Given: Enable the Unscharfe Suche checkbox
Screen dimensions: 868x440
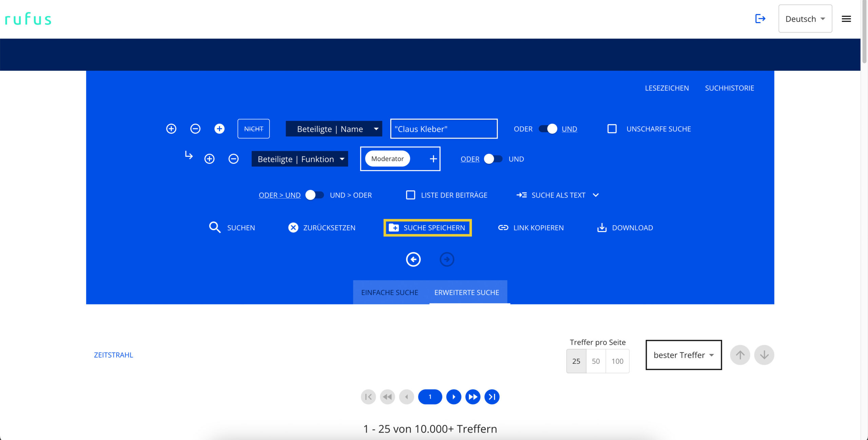Looking at the screenshot, I should [612, 129].
